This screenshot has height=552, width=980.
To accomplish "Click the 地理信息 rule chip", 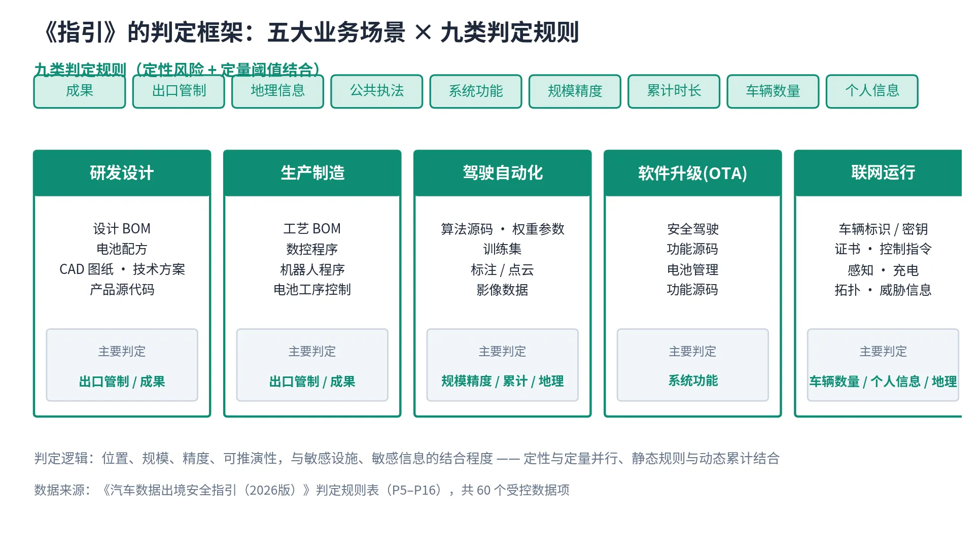I will 278,92.
